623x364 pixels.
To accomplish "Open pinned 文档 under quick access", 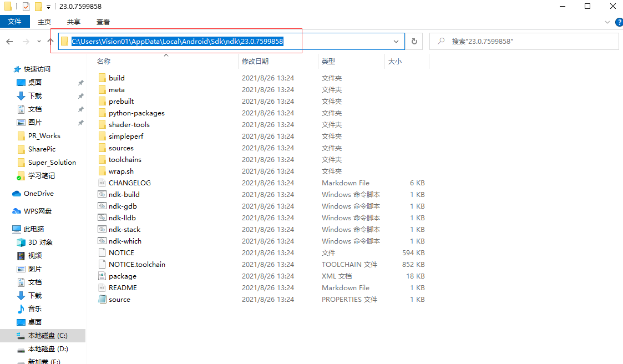I will [x=34, y=109].
